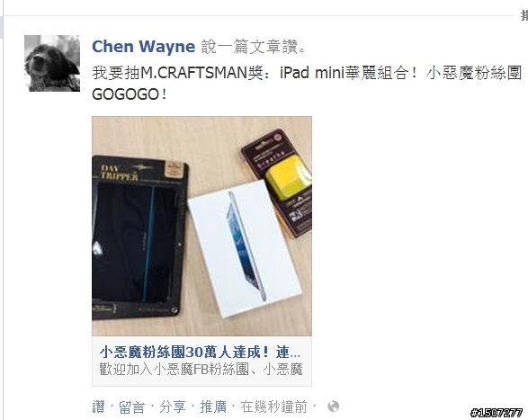The height and width of the screenshot is (420, 528).
Task: Click the Chen Wayne name link
Action: [x=143, y=47]
